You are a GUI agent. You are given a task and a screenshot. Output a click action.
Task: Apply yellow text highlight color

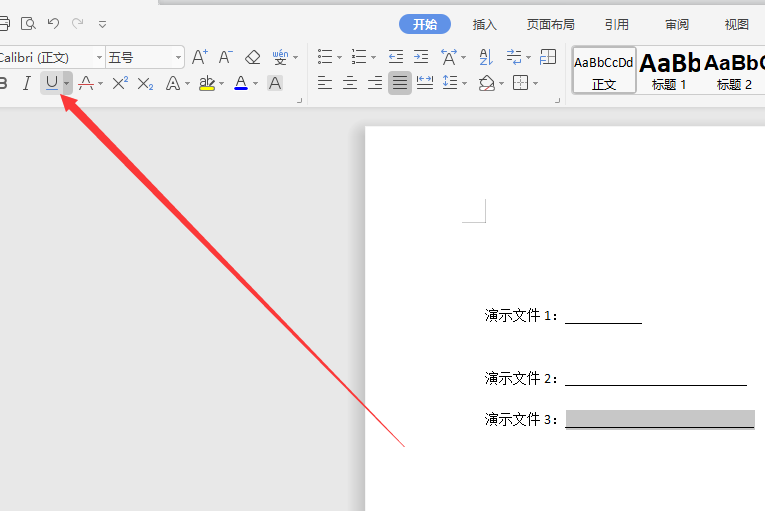tap(207, 83)
